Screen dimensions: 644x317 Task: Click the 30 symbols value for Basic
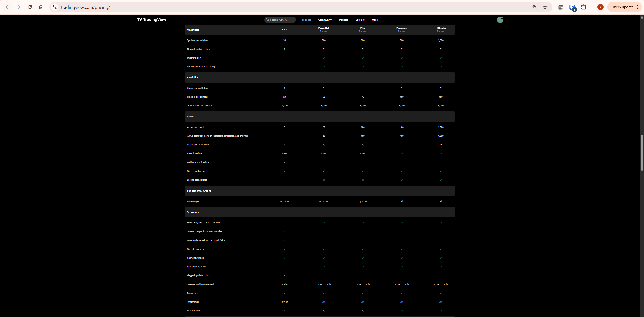(x=284, y=40)
